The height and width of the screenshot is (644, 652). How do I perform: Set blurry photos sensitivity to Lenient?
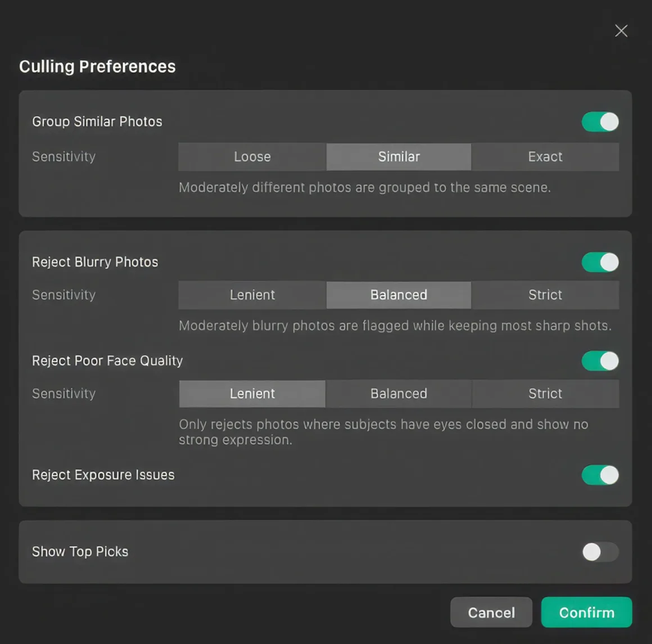tap(252, 295)
